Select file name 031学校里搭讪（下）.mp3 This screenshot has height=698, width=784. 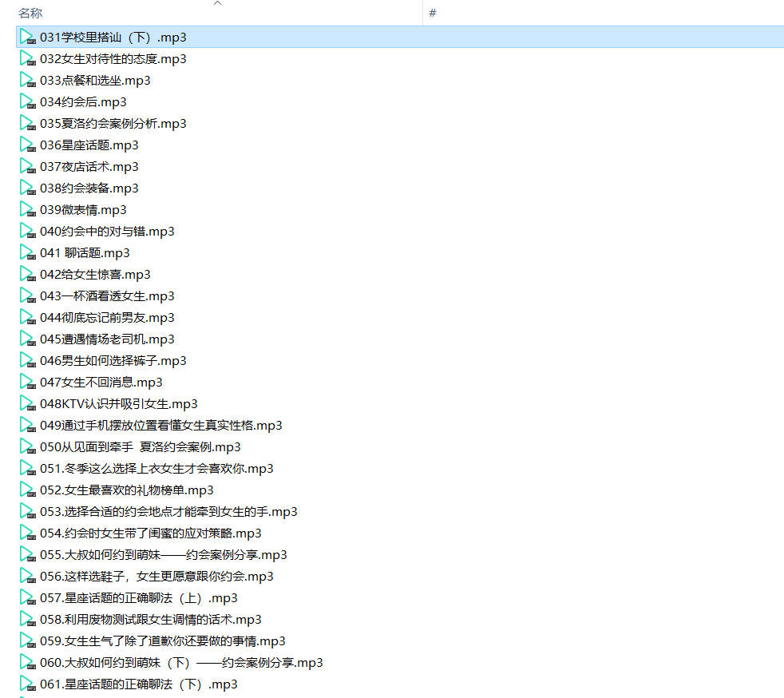113,38
